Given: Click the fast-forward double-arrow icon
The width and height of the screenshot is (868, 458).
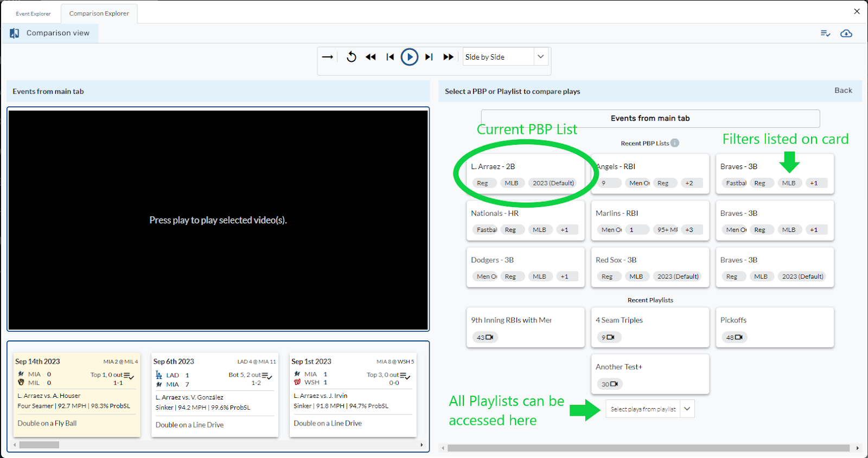Looking at the screenshot, I should 448,57.
